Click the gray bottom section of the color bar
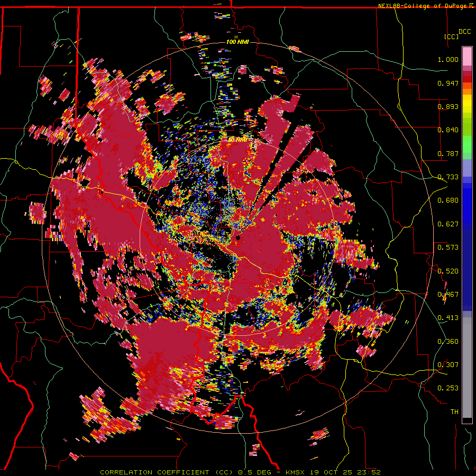 pyautogui.click(x=467, y=368)
